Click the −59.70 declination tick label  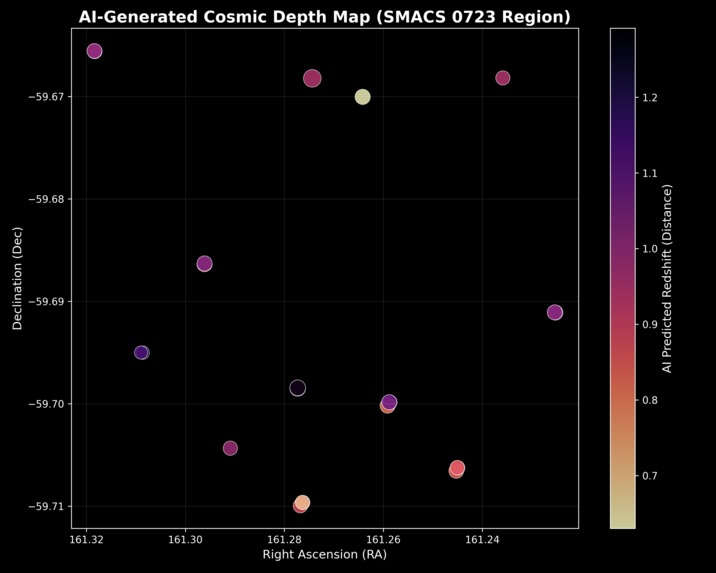click(x=47, y=404)
